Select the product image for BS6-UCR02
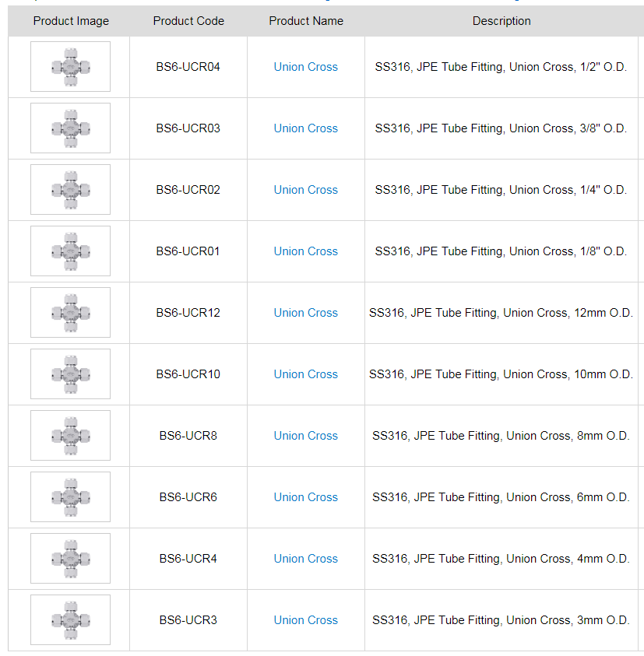The width and height of the screenshot is (644, 656). click(70, 190)
